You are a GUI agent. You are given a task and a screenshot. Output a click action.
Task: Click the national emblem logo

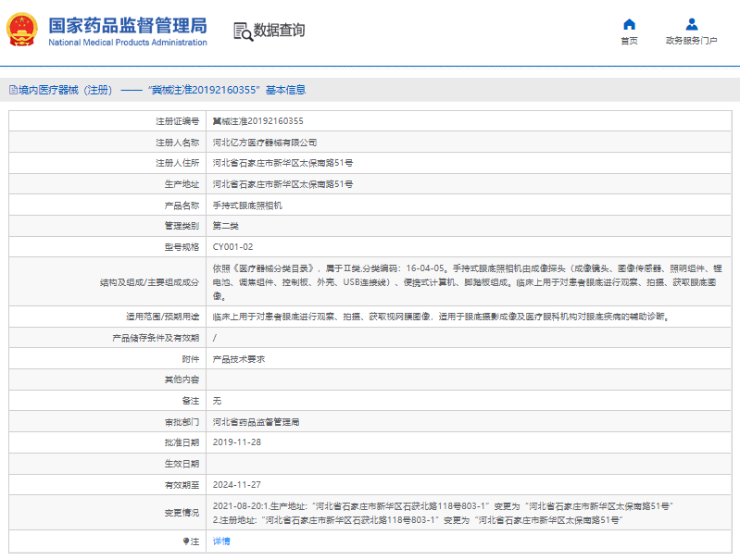[21, 30]
